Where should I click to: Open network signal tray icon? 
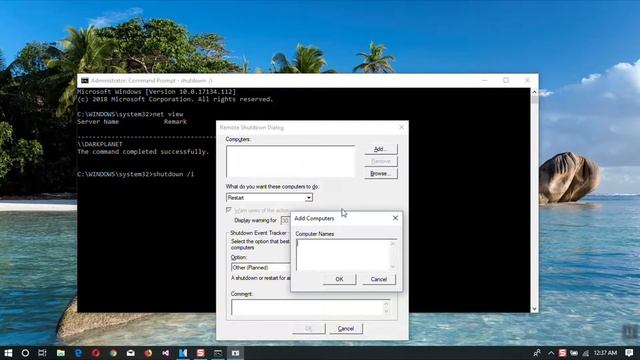point(586,353)
